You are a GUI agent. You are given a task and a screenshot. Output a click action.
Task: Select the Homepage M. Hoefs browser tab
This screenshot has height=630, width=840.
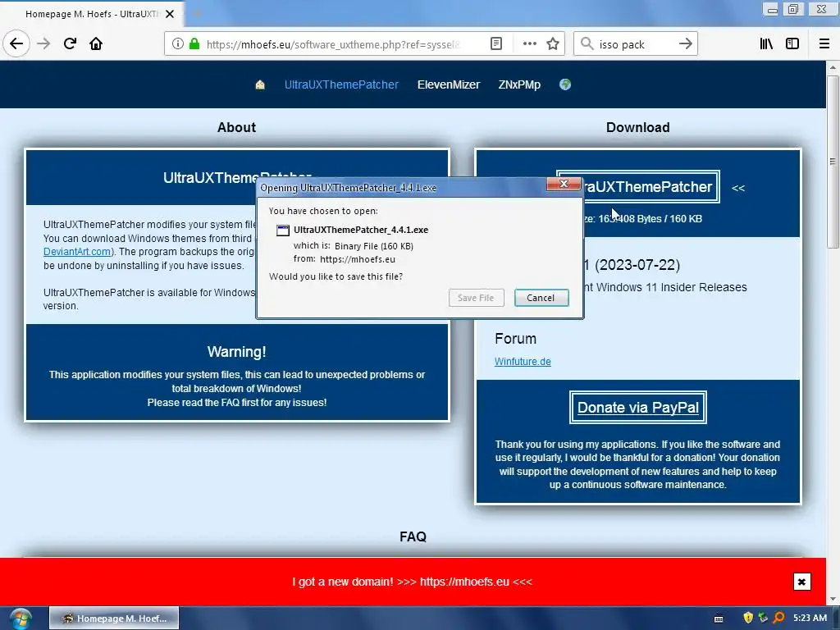tap(92, 14)
